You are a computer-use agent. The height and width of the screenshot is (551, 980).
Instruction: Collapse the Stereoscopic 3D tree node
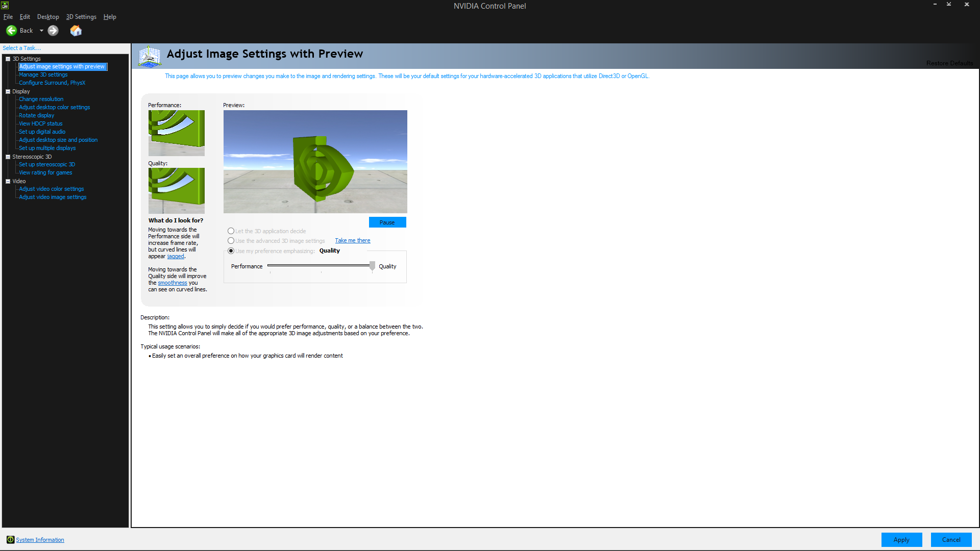[8, 157]
